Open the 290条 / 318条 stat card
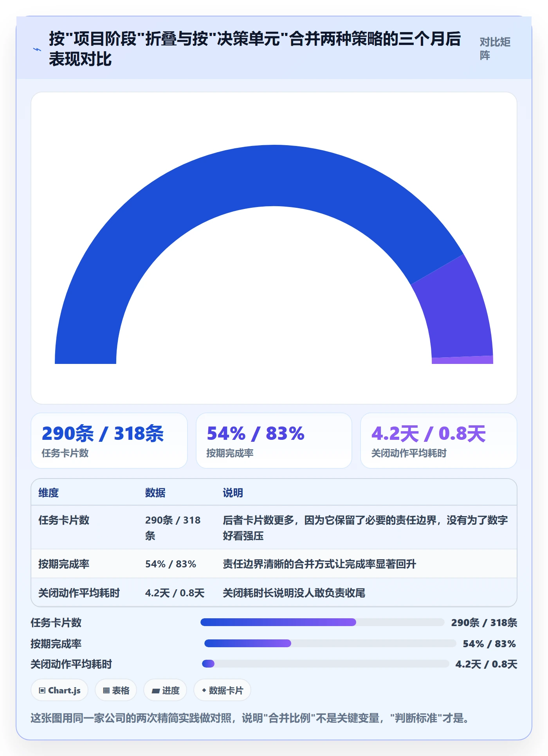The width and height of the screenshot is (548, 756). (x=109, y=441)
